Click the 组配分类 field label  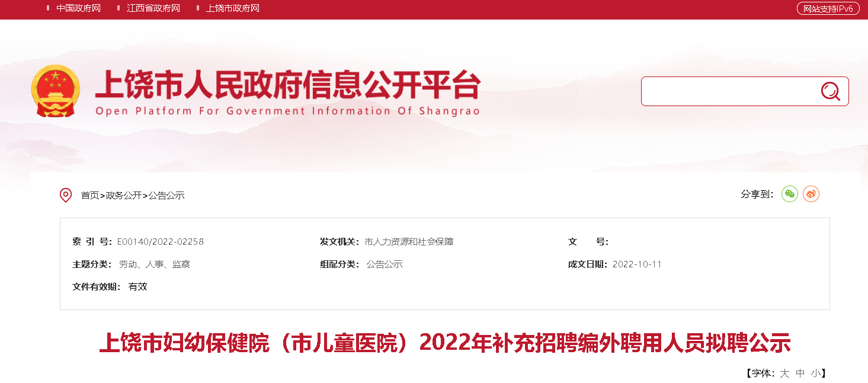tap(339, 264)
